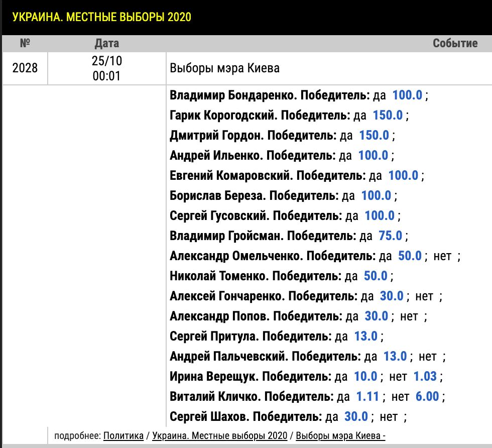Choose 75.0 odds for Владимир Гройсман
This screenshot has width=492, height=448.
pyautogui.click(x=391, y=236)
